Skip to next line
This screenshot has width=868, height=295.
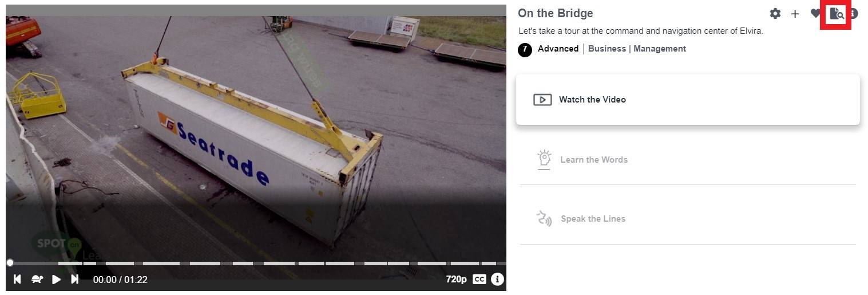click(x=74, y=279)
